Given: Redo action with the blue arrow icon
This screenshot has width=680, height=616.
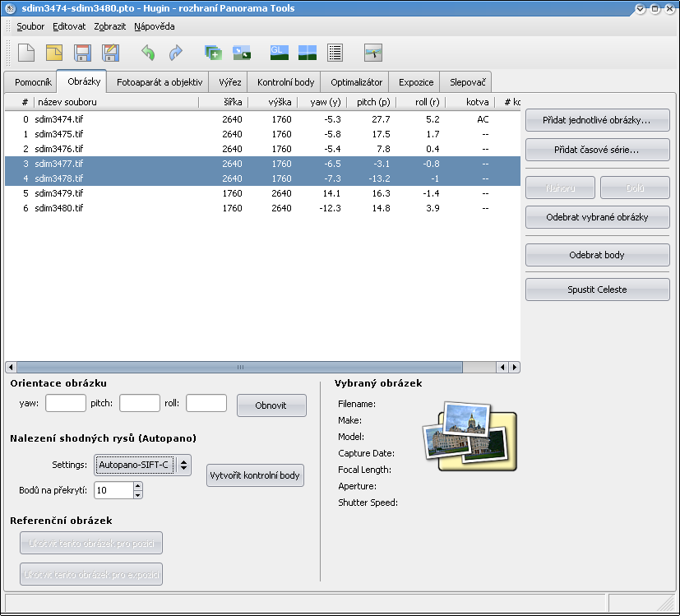Looking at the screenshot, I should pyautogui.click(x=175, y=53).
